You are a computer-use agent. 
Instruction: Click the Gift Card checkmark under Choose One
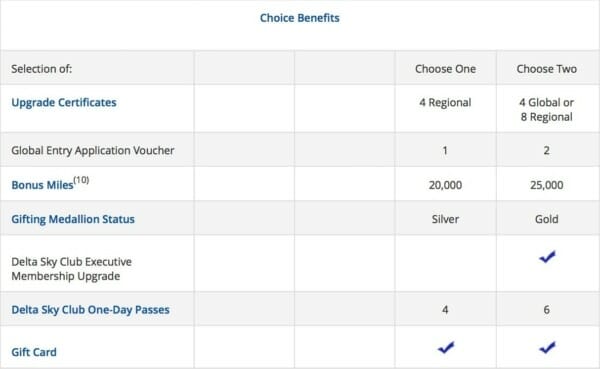click(446, 347)
